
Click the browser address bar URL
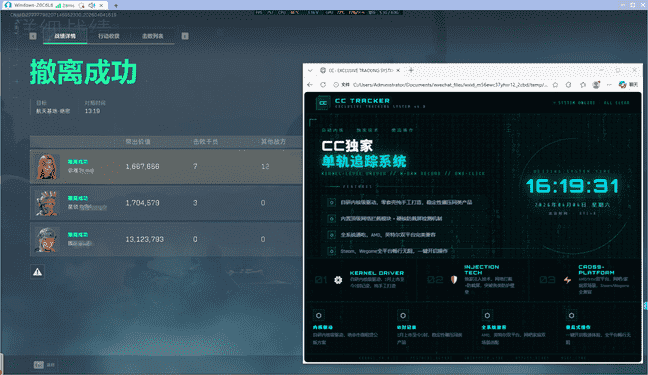pyautogui.click(x=450, y=85)
